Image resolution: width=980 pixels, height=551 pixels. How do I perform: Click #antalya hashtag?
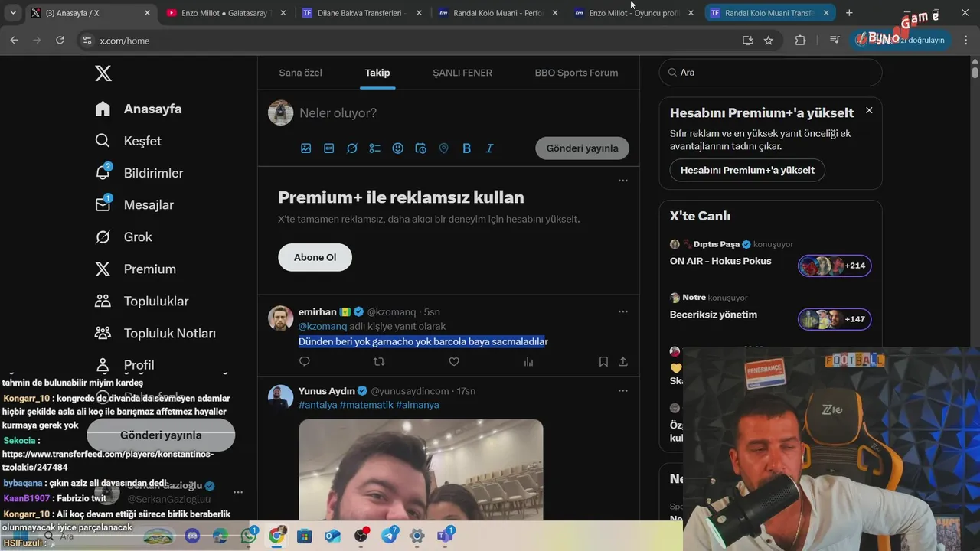318,405
